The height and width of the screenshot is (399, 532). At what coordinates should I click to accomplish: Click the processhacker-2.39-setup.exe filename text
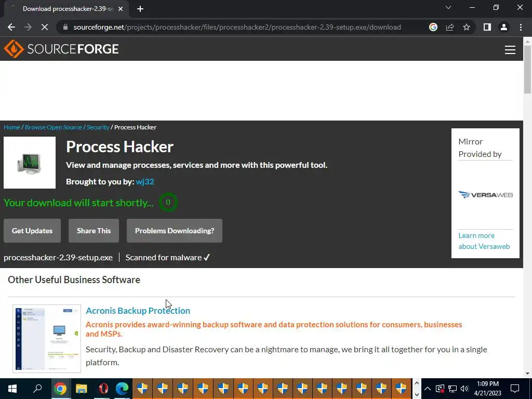pos(58,258)
